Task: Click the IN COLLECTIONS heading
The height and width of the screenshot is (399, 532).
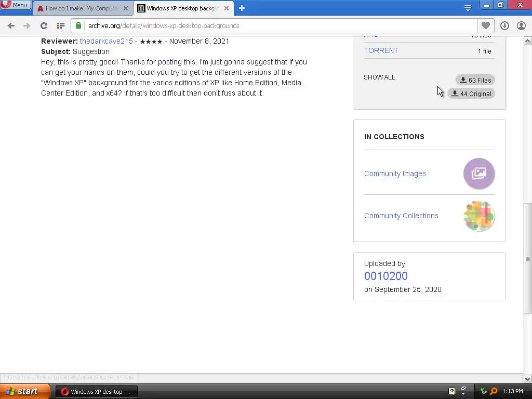Action: (394, 137)
